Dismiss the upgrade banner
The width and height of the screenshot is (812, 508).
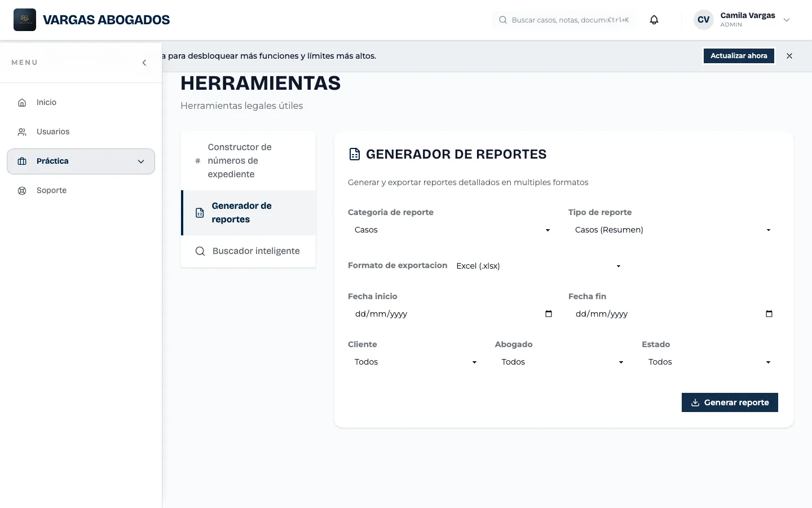click(789, 56)
